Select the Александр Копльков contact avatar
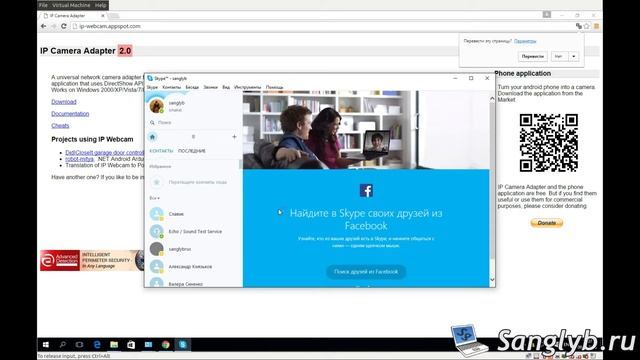This screenshot has height=360, width=640. coord(156,267)
